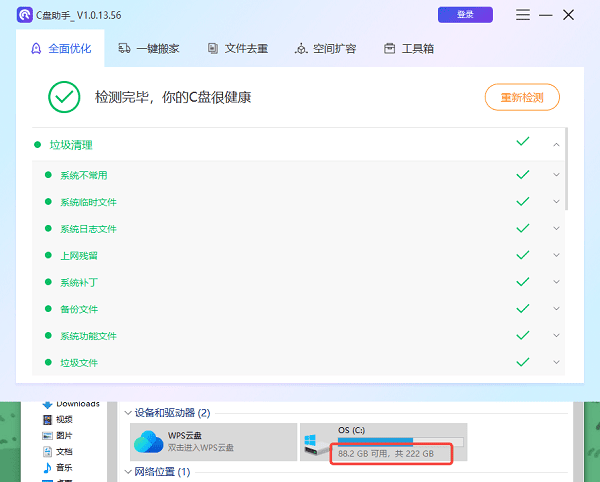Open the WPS云盘 cloud drive icon
This screenshot has height=482, width=600.
tap(148, 441)
